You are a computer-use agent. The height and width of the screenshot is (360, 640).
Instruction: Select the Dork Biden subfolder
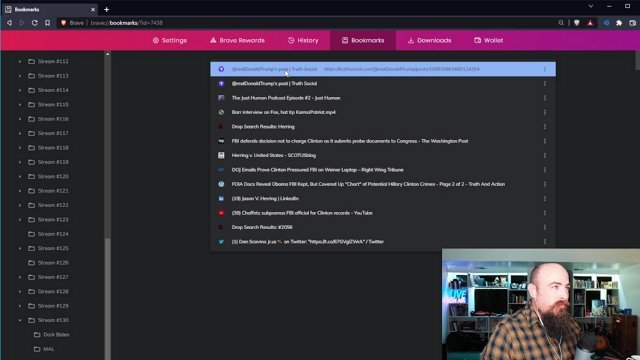click(x=51, y=335)
